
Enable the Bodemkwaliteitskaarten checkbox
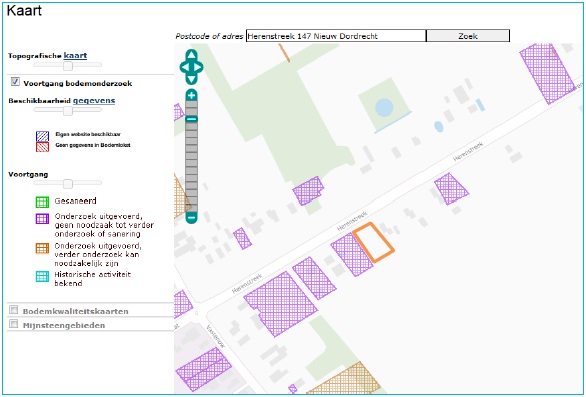pos(14,310)
